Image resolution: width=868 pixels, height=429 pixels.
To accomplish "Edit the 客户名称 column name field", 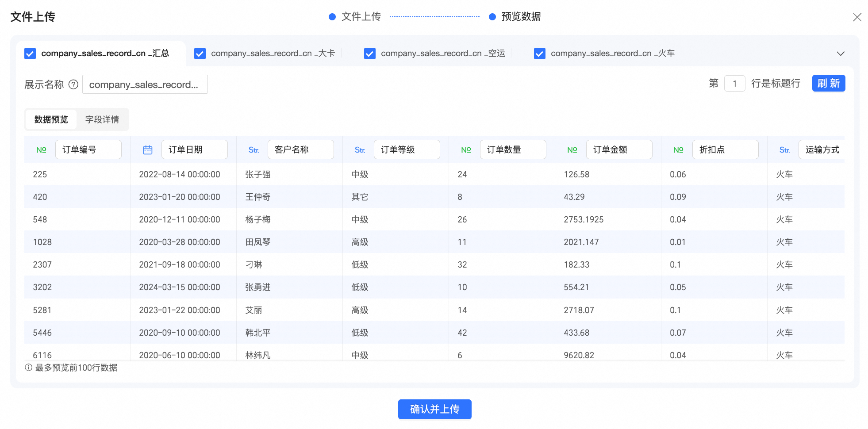I will pyautogui.click(x=301, y=149).
